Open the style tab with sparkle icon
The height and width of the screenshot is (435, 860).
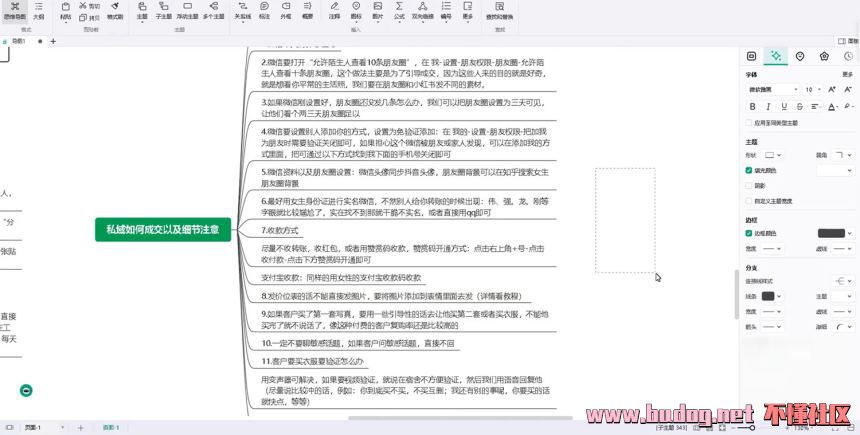774,56
